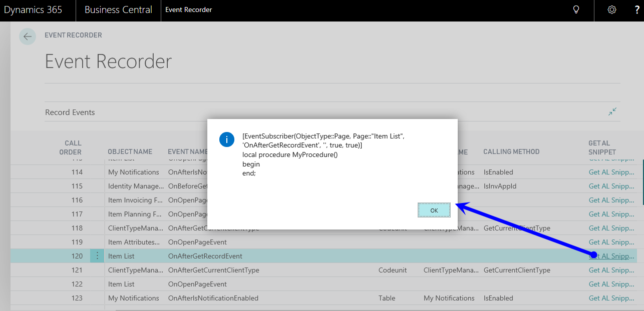Viewport: 644px width, 311px height.
Task: Collapse the Record Events section arrows icon
Action: 612,112
